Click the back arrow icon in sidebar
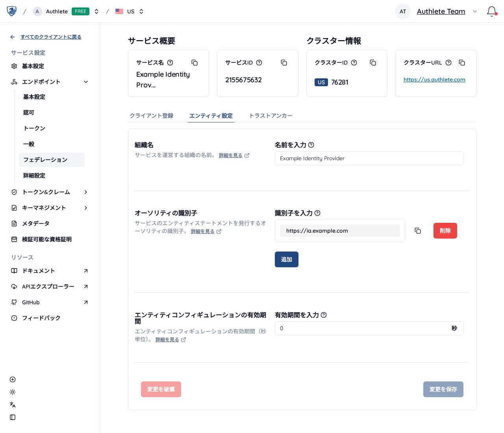This screenshot has width=504, height=433. [13, 37]
